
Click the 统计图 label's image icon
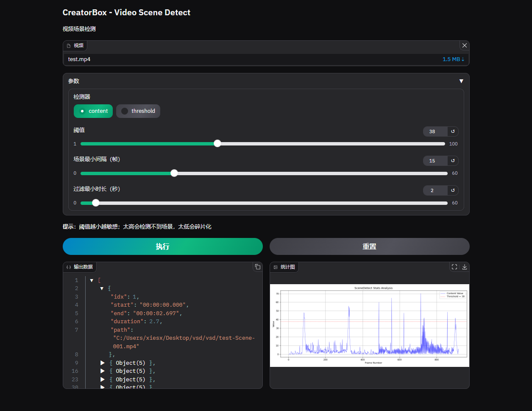click(276, 267)
